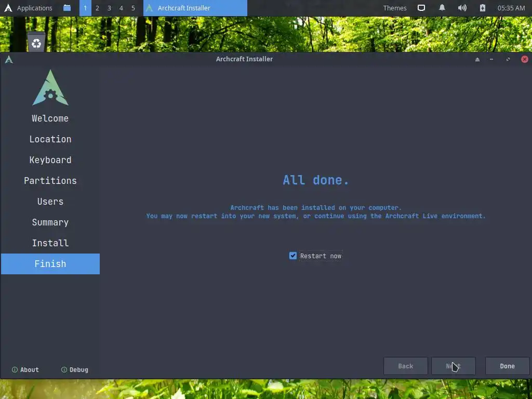This screenshot has width=532, height=399.
Task: Maximize the Archcraft Installer window
Action: click(508, 59)
